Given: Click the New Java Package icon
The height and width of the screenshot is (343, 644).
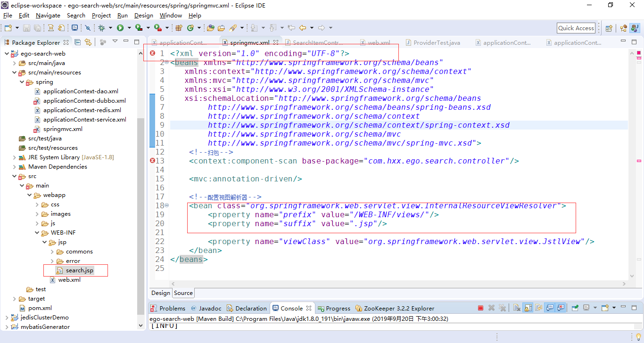Looking at the screenshot, I should (x=179, y=28).
